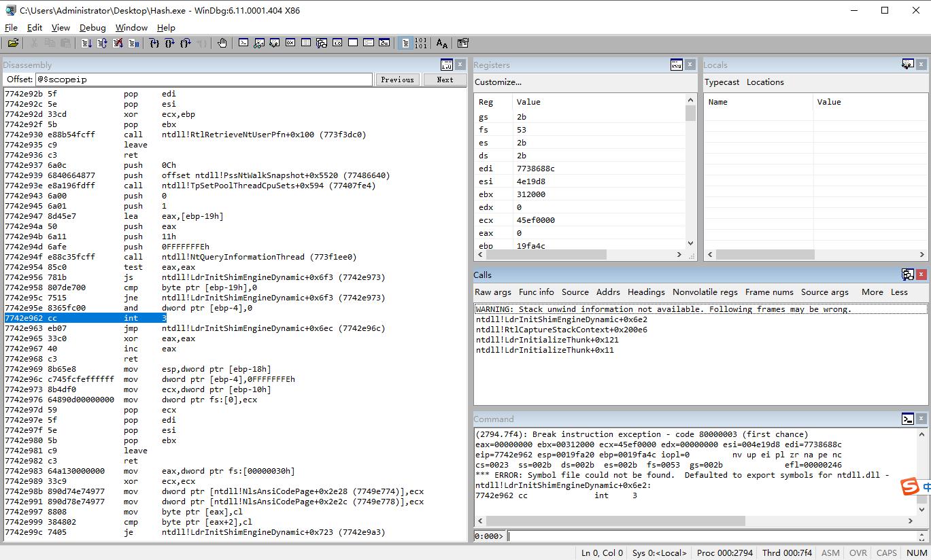Click the Open source file toolbar icon

13,43
